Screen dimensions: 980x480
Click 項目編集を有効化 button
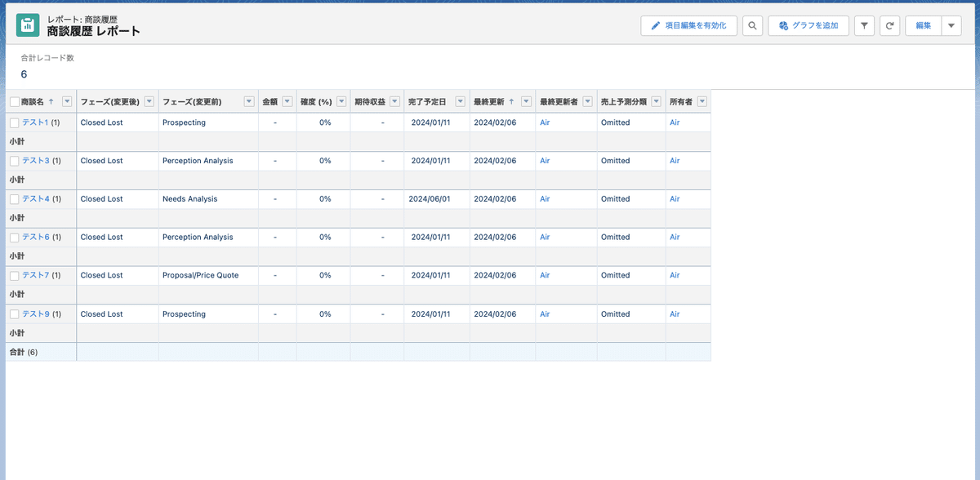pyautogui.click(x=689, y=26)
